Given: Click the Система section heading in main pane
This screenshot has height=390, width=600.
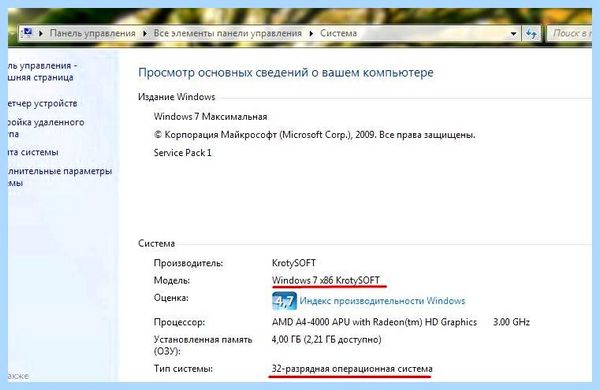Looking at the screenshot, I should [x=157, y=243].
